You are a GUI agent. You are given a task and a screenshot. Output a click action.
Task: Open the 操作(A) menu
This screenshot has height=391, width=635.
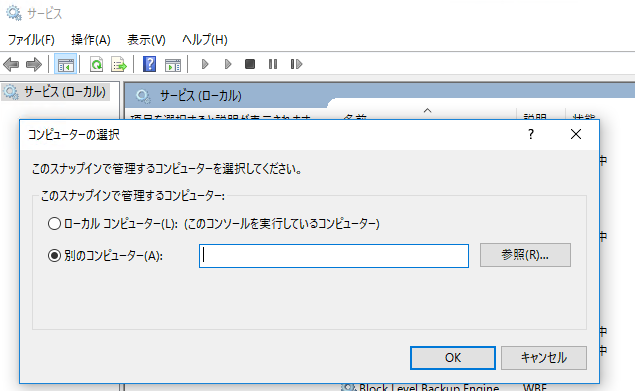pos(91,40)
